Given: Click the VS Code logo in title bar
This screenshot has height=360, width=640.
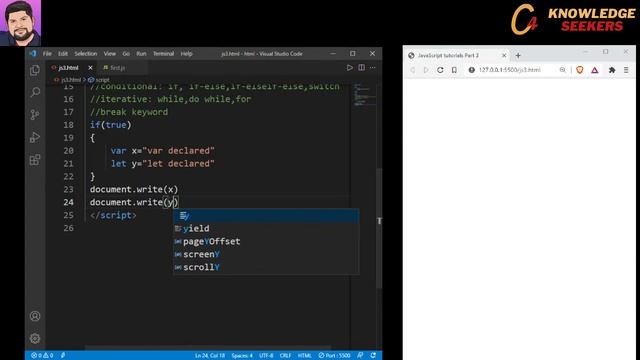Looking at the screenshot, I should tap(33, 53).
